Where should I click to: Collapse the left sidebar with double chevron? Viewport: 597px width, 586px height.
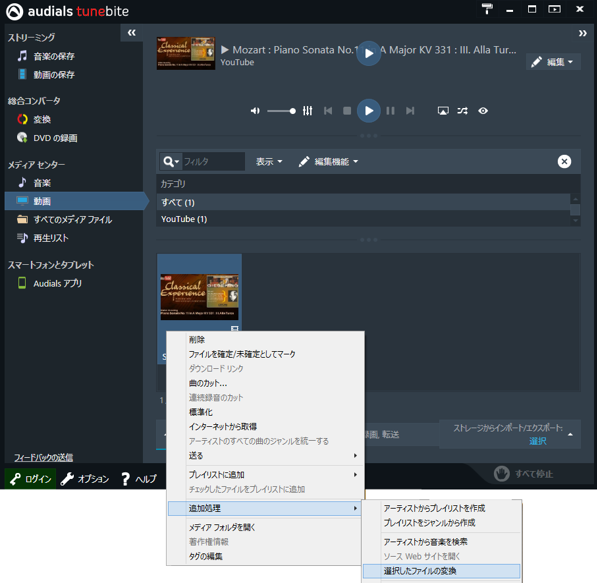[132, 33]
